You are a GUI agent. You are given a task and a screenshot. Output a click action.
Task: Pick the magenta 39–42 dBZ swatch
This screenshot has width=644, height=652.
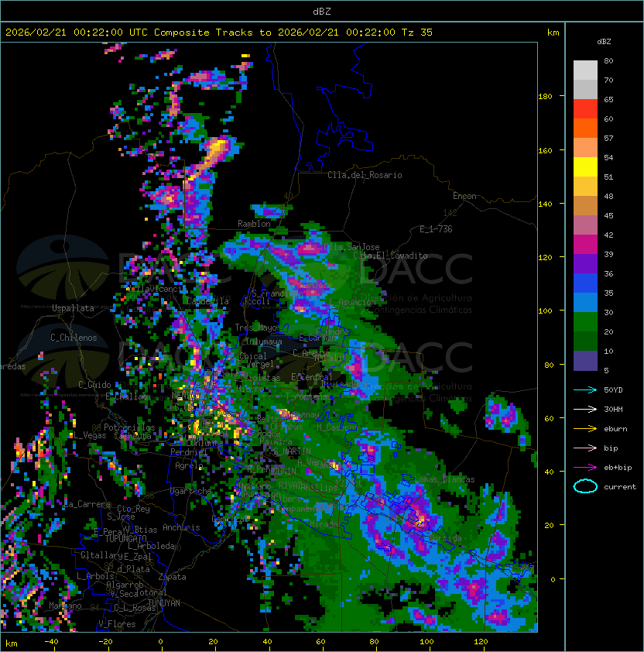click(585, 244)
